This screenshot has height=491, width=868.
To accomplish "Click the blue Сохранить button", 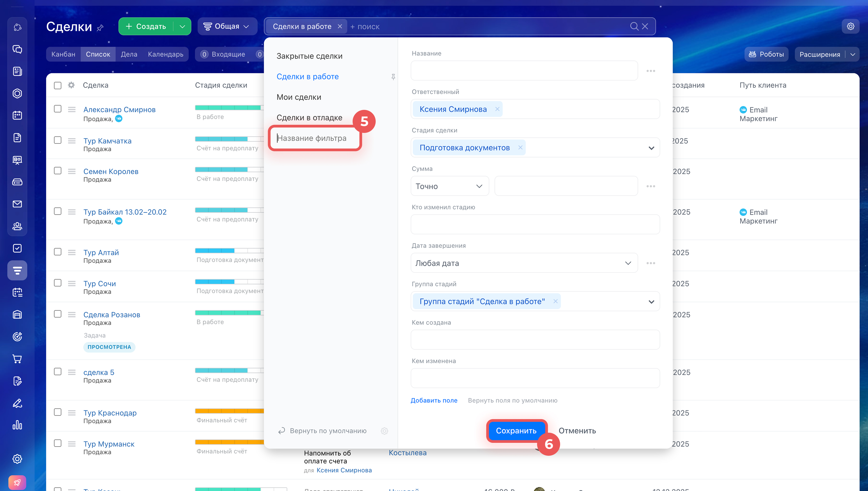I will [516, 431].
